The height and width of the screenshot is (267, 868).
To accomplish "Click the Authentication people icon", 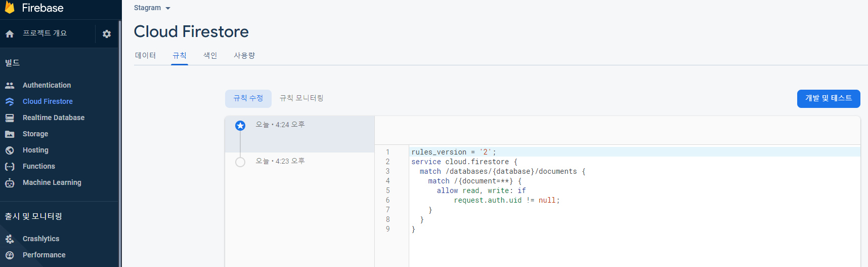I will tap(10, 86).
